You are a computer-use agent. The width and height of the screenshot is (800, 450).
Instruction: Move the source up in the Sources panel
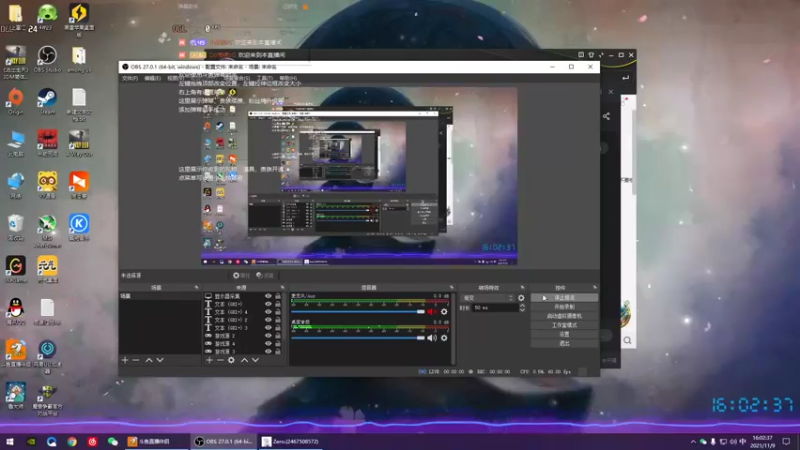pos(244,360)
